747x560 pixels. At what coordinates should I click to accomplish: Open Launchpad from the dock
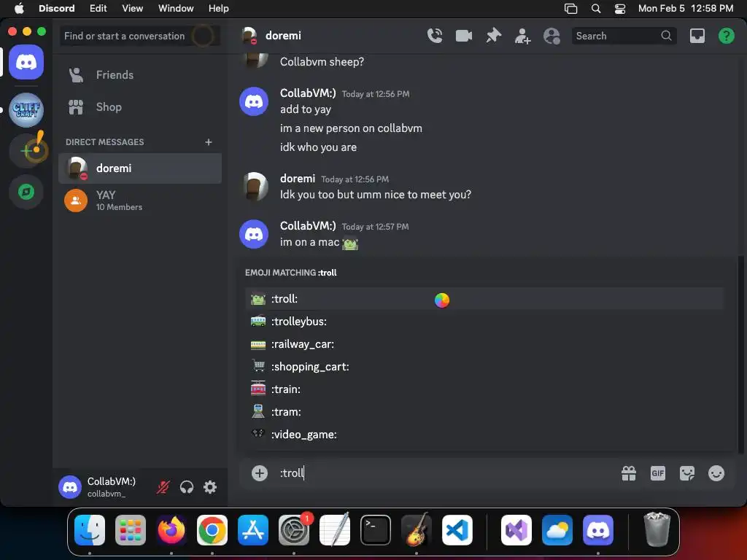point(131,530)
